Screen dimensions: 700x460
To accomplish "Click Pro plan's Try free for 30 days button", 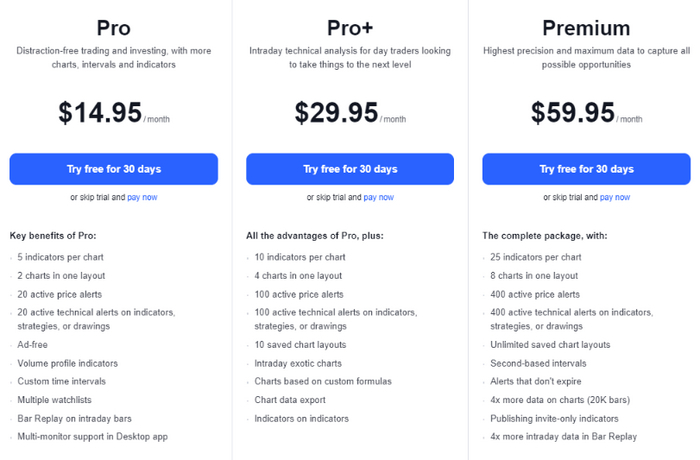I will click(113, 169).
